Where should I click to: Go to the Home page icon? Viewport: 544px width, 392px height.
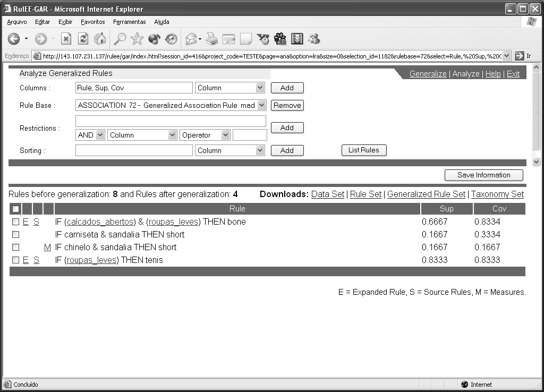pos(100,39)
